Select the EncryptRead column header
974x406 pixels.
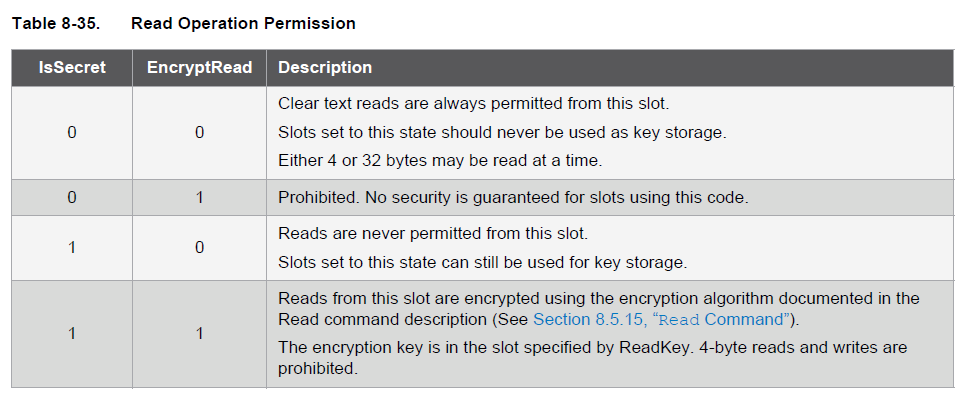[x=199, y=68]
